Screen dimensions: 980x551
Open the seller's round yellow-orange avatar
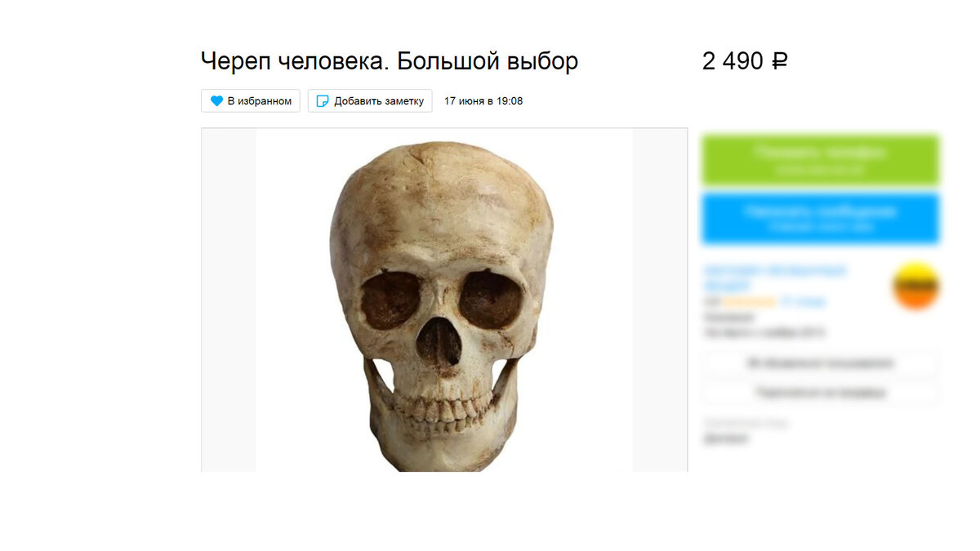[915, 287]
